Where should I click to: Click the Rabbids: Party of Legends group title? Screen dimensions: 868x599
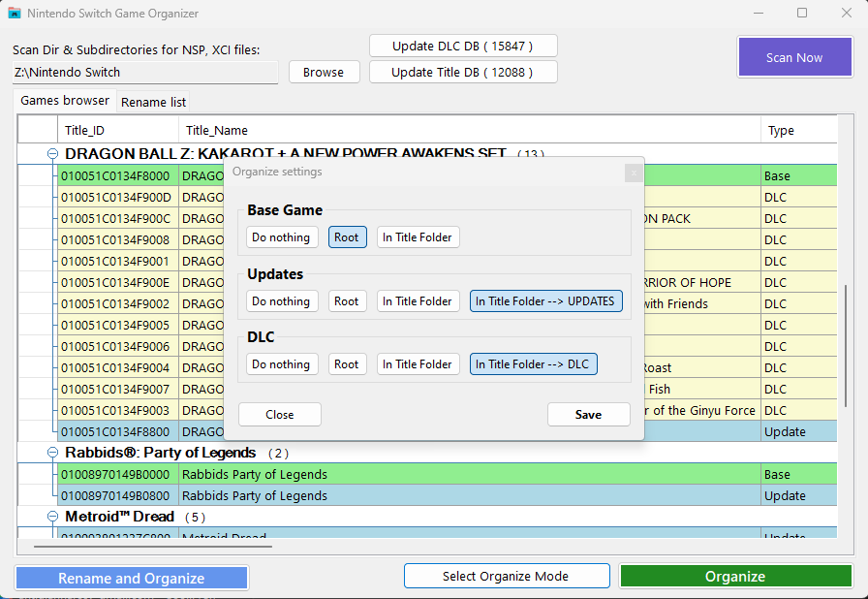coord(161,453)
